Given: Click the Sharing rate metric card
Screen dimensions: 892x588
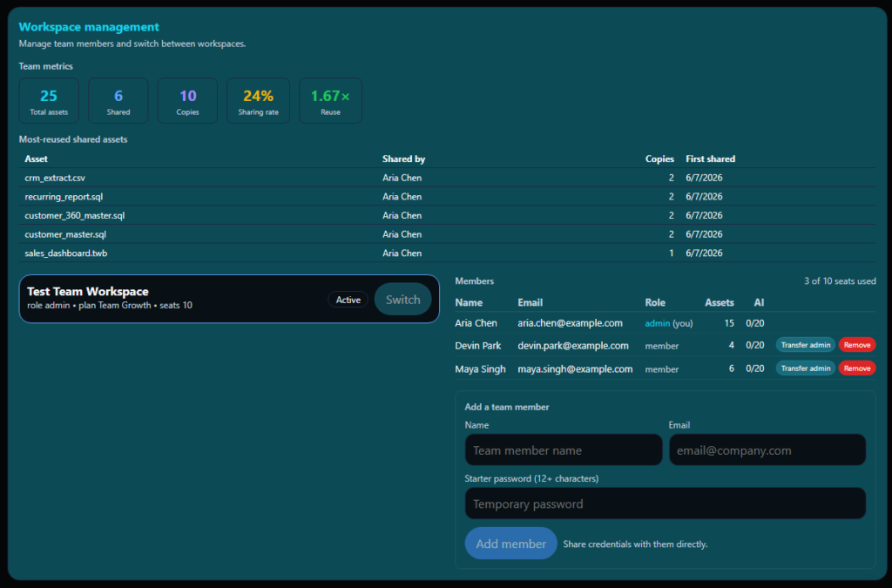Looking at the screenshot, I should [x=258, y=101].
